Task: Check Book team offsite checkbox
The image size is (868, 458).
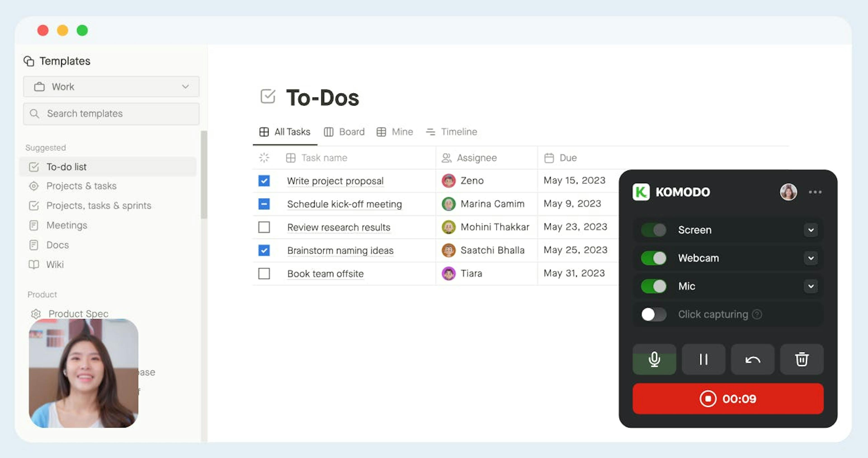Action: 264,274
